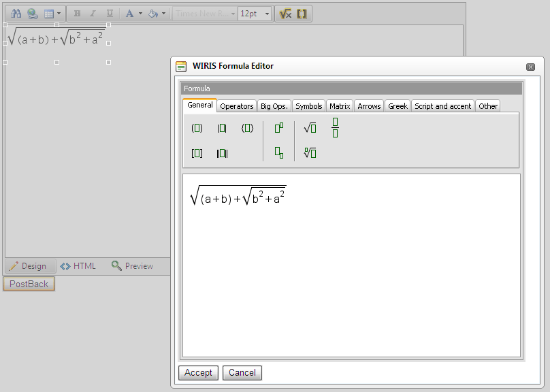The image size is (550, 392).
Task: Insert parentheses template
Action: coord(197,128)
